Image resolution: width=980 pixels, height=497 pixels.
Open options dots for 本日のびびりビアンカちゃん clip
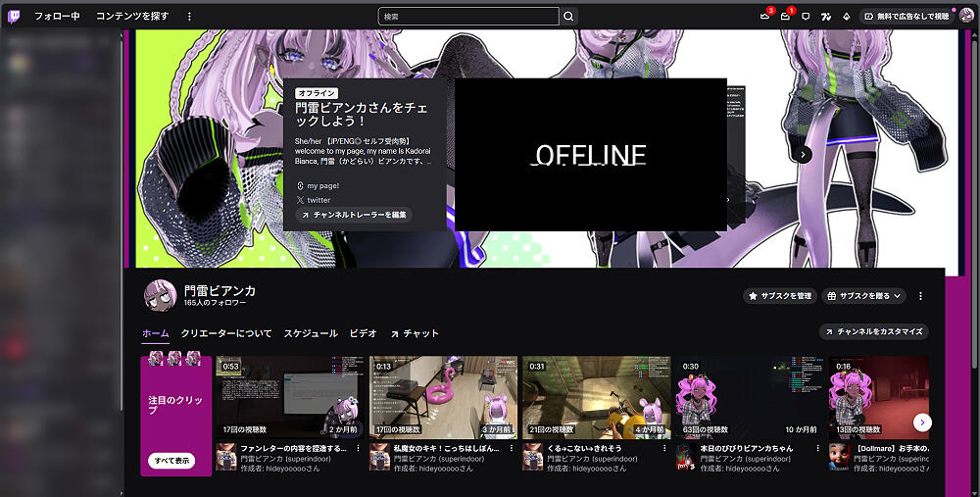[817, 448]
